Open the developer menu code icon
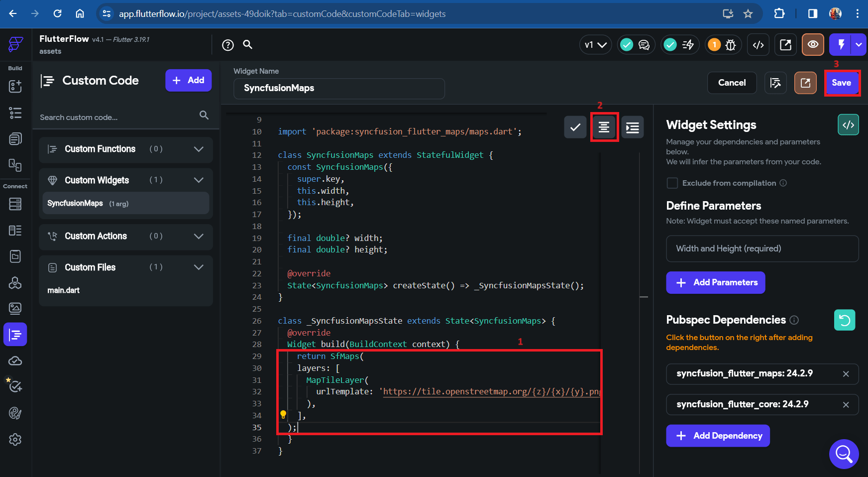Viewport: 868px width, 477px height. click(x=758, y=45)
